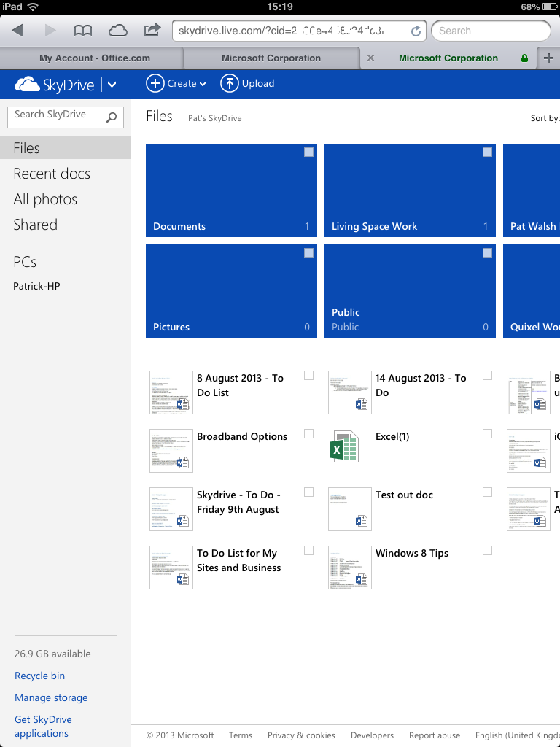Reload the page with refresh icon
Image resolution: width=560 pixels, height=747 pixels.
pos(416,31)
